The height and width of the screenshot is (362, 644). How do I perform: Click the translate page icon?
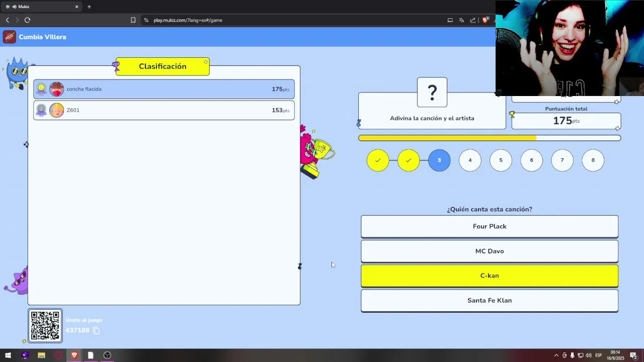(x=461, y=20)
